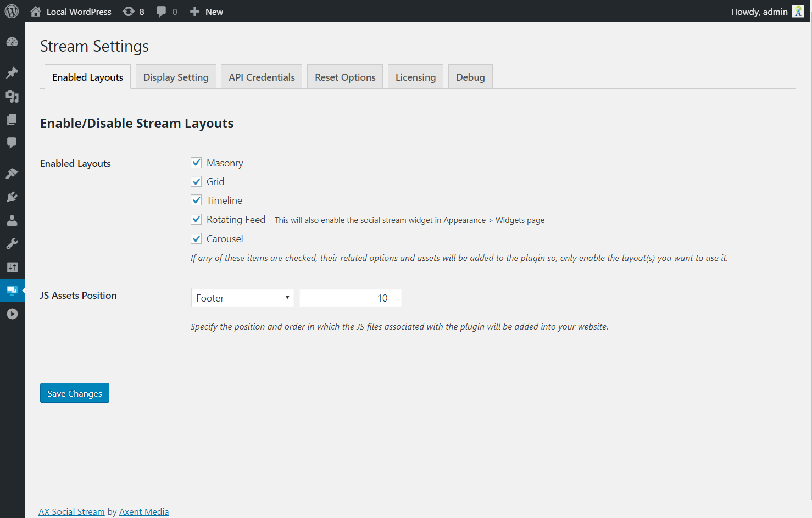Open the New content menu in admin bar
812x518 pixels.
[207, 12]
